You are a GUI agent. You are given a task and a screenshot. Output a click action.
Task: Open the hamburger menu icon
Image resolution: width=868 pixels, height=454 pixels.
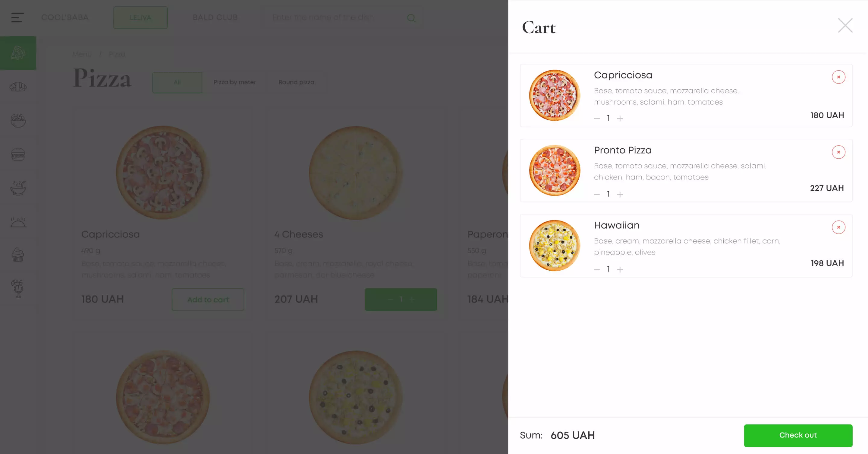coord(17,17)
